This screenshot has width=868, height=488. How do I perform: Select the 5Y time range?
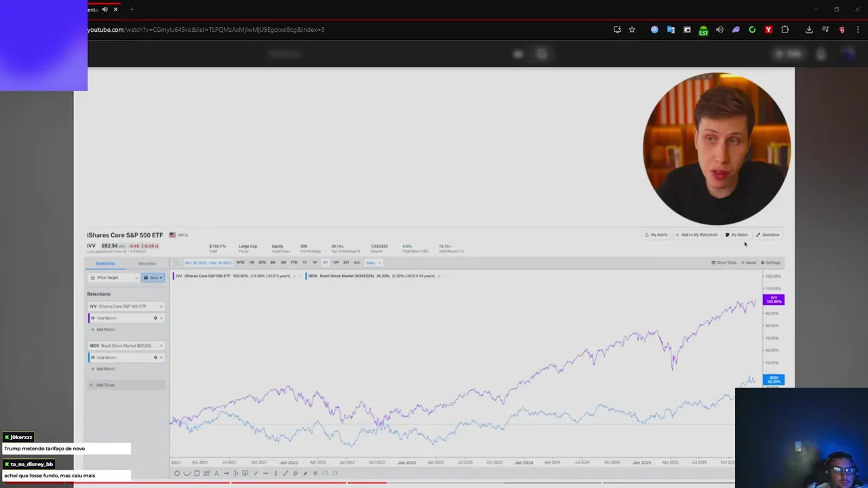325,262
